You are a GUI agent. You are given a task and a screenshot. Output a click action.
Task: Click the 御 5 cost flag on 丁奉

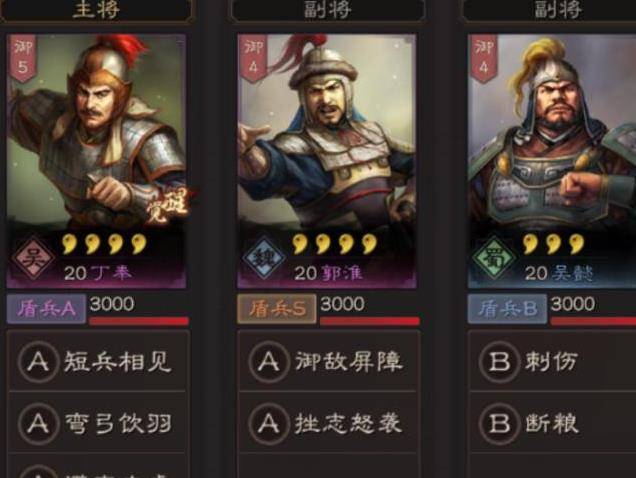(23, 58)
